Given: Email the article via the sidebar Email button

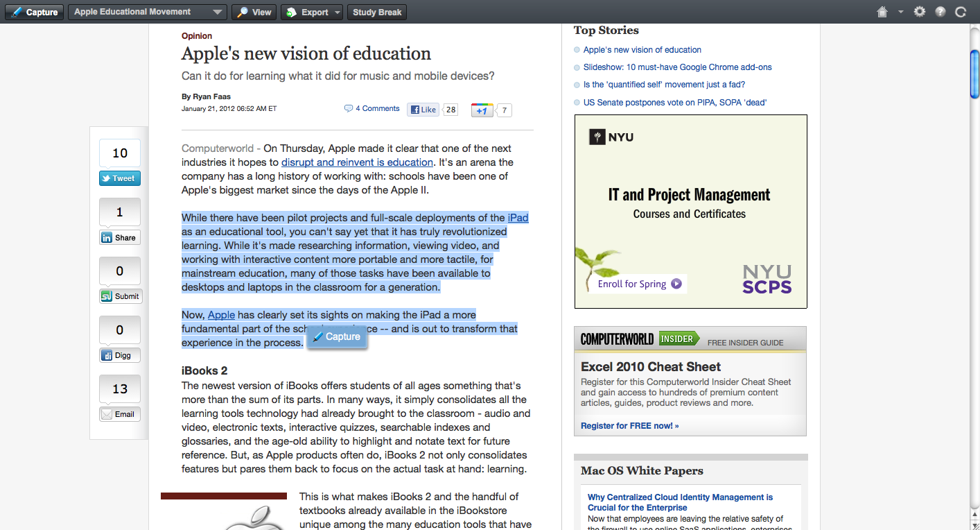Looking at the screenshot, I should coord(120,414).
